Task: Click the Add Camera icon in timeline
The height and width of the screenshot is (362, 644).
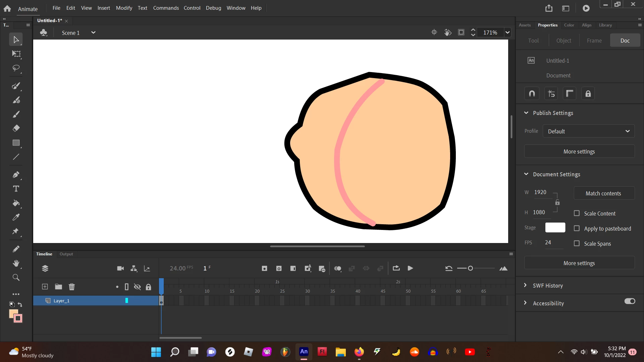Action: (x=120, y=268)
